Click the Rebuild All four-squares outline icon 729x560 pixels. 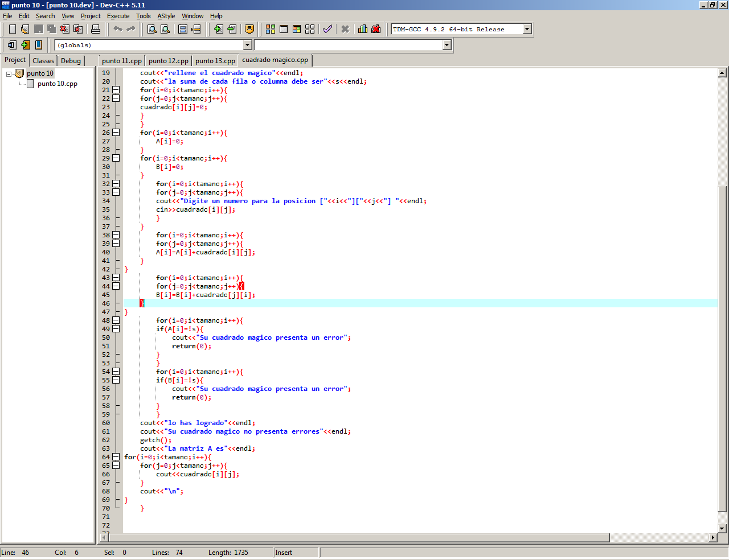[310, 29]
